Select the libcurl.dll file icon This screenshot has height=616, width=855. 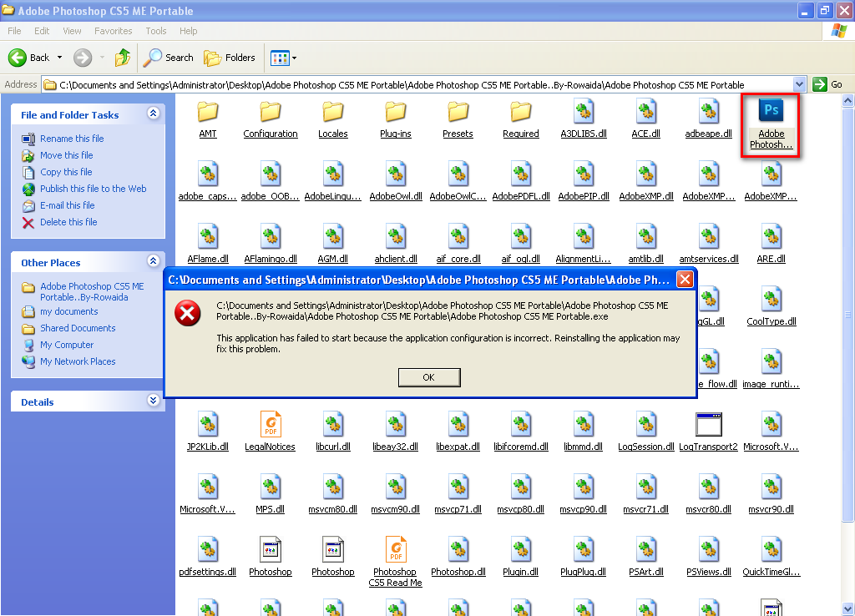[x=332, y=425]
